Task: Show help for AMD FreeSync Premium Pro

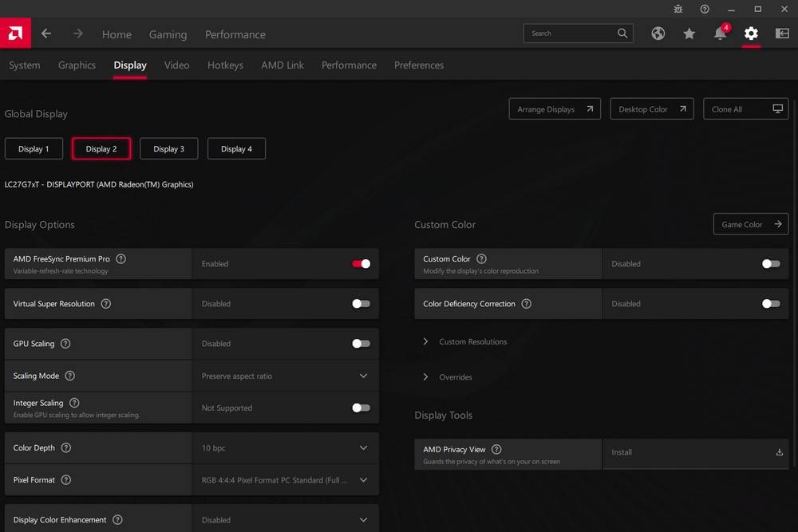Action: pos(120,259)
